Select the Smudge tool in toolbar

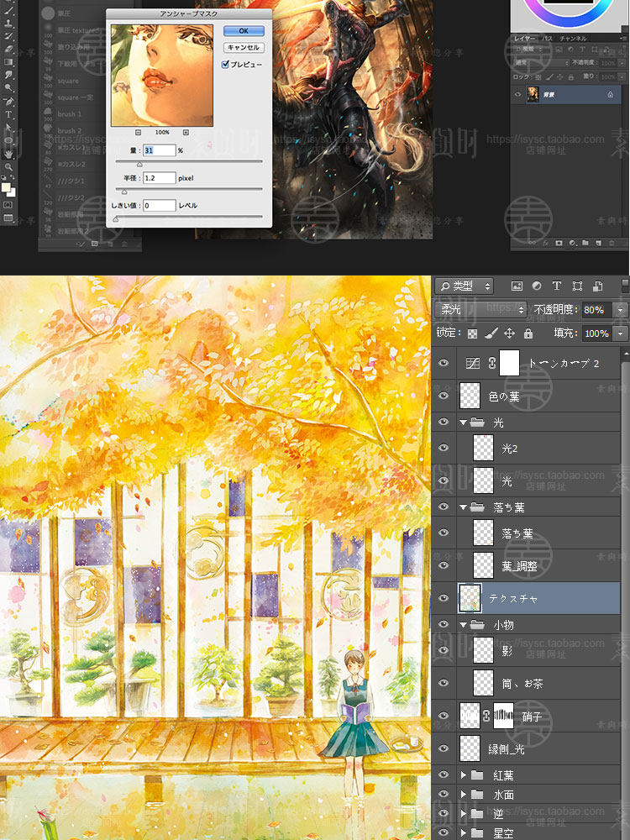tap(8, 74)
